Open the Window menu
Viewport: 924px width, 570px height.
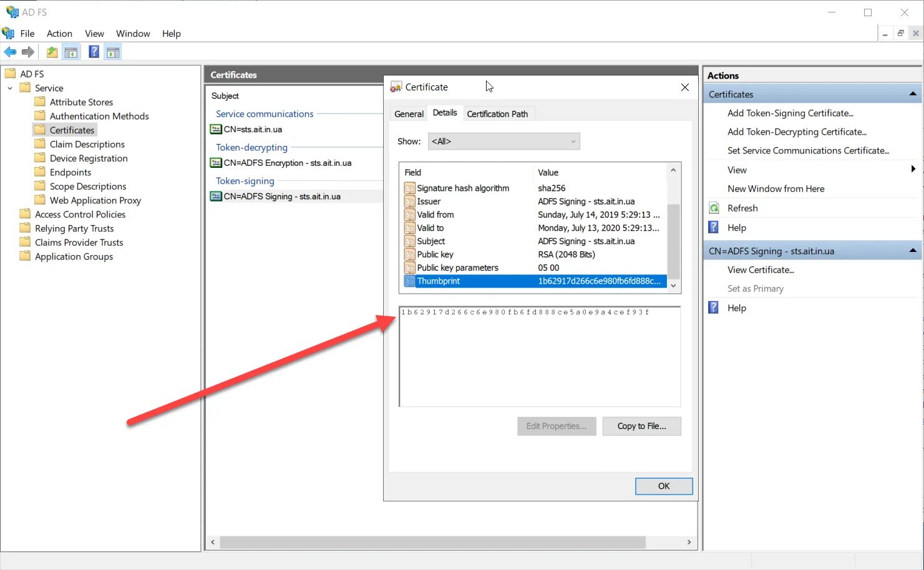point(133,34)
